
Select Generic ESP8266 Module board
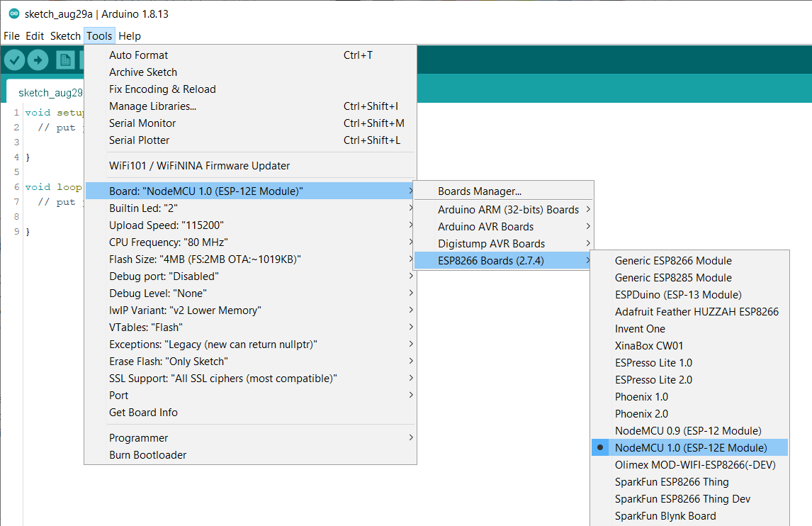pyautogui.click(x=672, y=261)
